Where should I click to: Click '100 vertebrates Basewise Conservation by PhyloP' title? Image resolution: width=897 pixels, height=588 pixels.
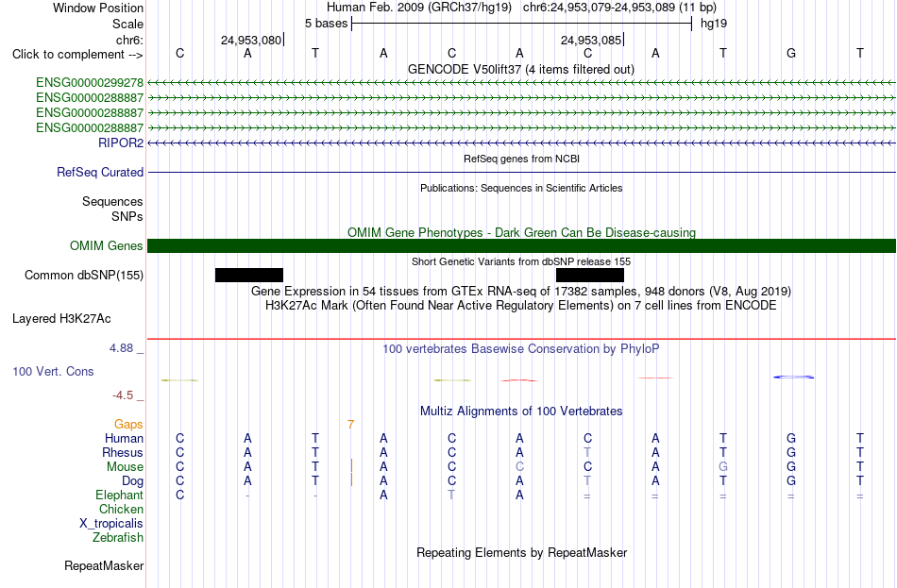[520, 348]
